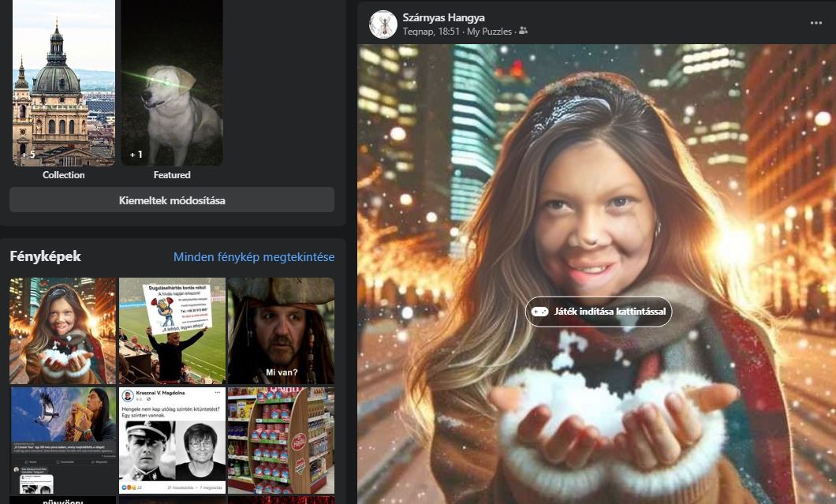Open the Krasznai V. Magdolna post thumbnail
Viewport: 836px width, 504px height.
coord(171,439)
